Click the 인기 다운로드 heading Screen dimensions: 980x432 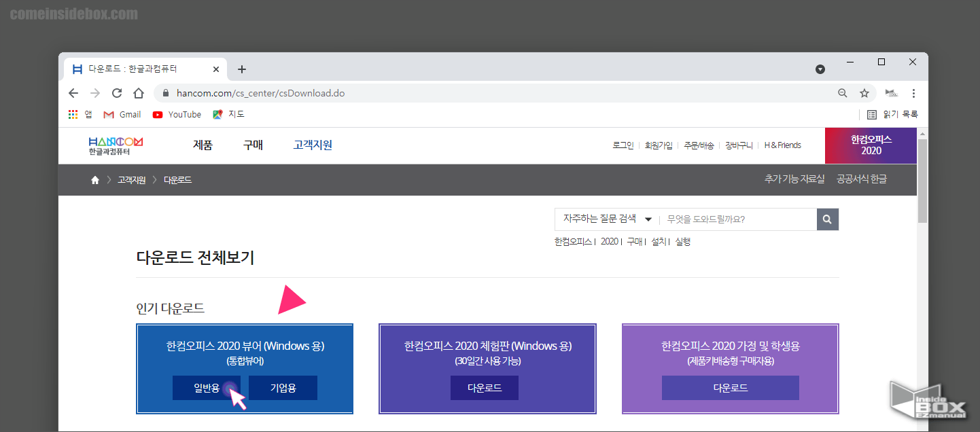tap(171, 309)
